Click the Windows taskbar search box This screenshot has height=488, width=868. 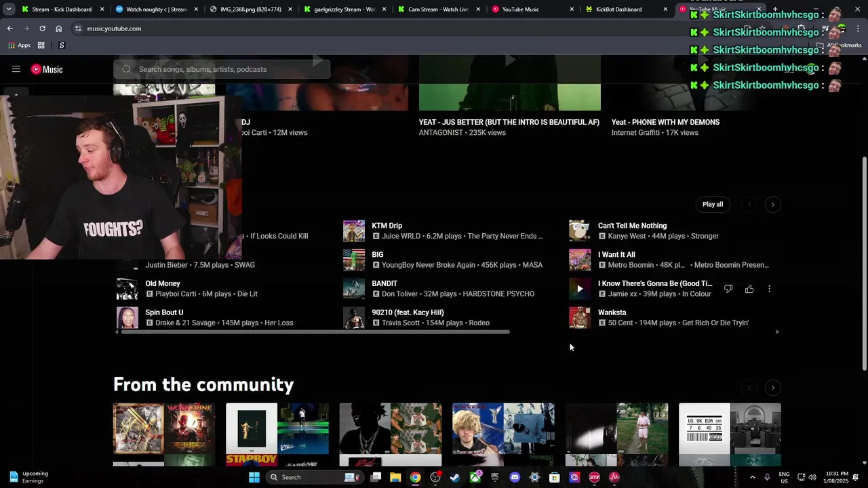coord(313,477)
